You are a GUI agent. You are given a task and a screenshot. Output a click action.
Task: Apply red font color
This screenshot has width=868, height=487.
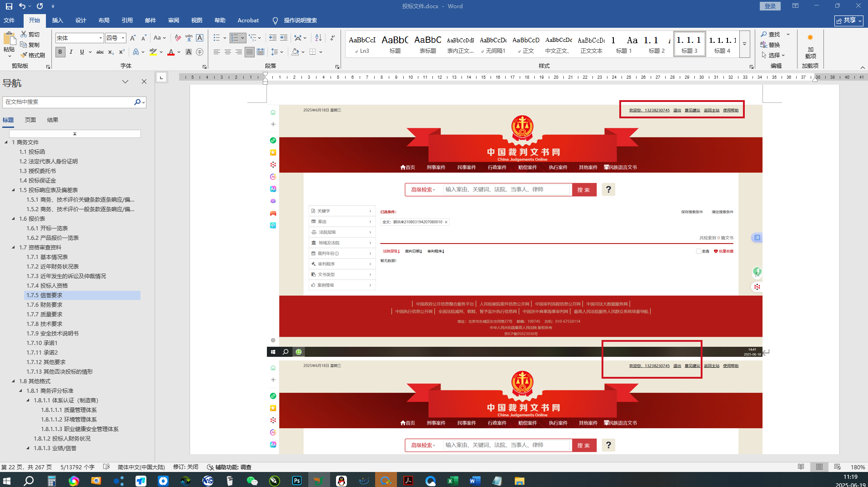tap(171, 52)
